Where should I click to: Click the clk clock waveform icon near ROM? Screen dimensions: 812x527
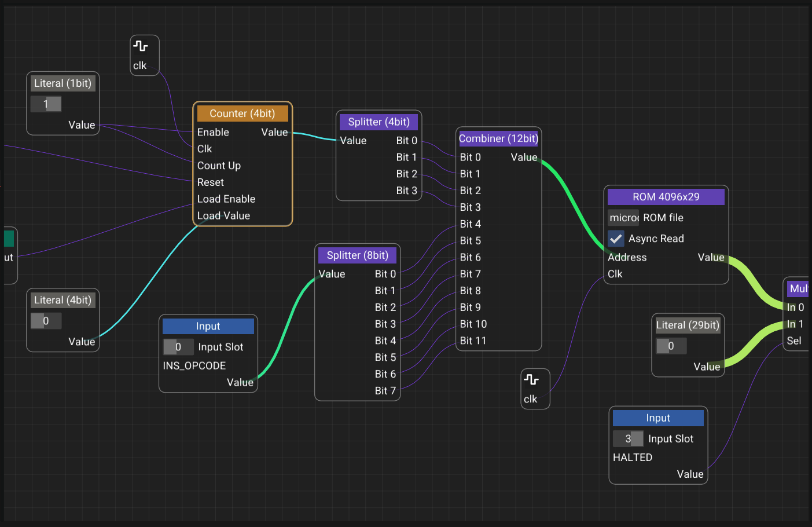531,379
